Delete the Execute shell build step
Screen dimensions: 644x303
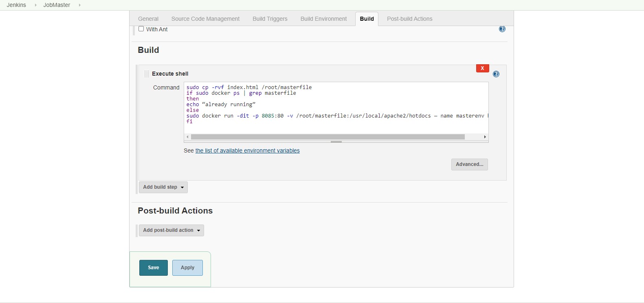point(482,68)
